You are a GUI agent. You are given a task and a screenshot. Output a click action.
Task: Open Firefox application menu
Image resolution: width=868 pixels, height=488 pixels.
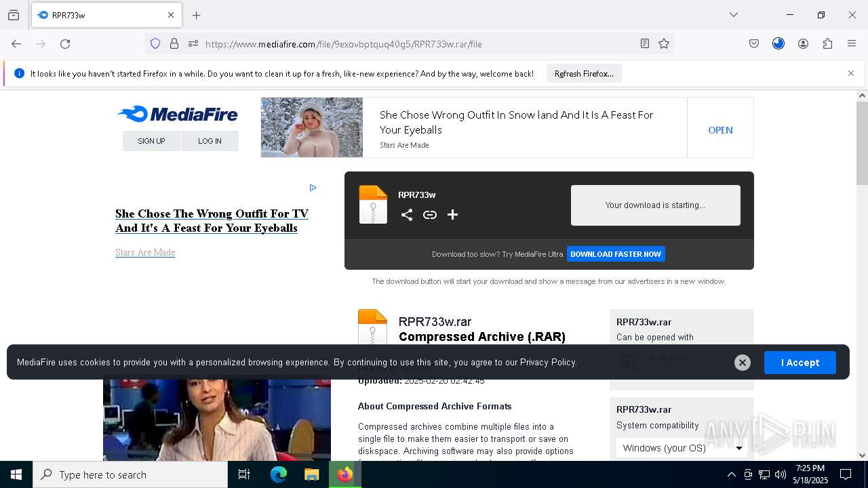(852, 43)
